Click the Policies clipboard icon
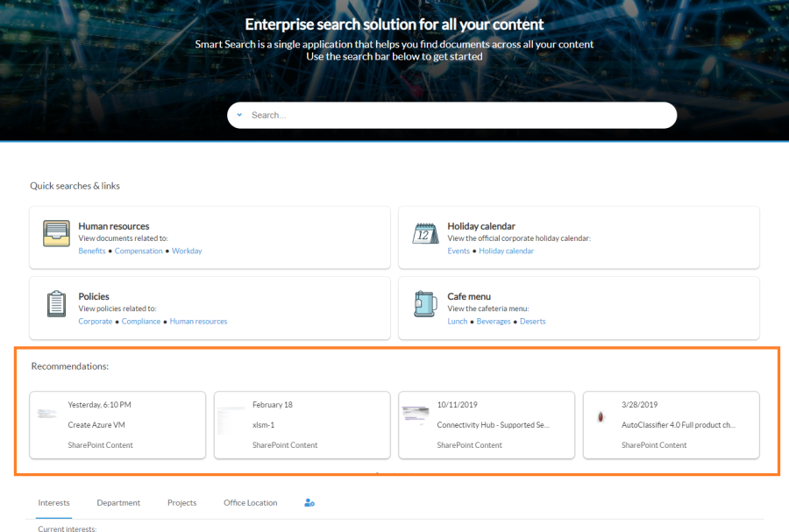This screenshot has height=532, width=789. click(x=56, y=304)
